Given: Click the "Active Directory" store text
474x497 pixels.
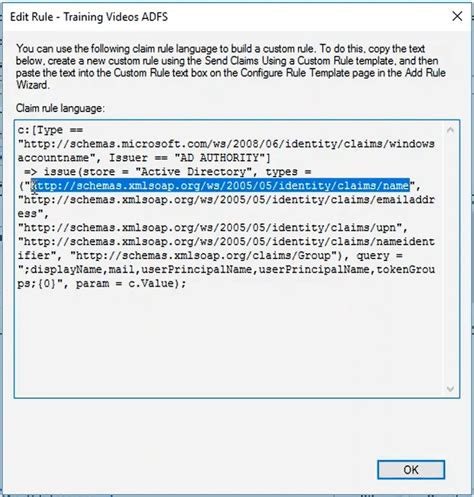Looking at the screenshot, I should [195, 172].
